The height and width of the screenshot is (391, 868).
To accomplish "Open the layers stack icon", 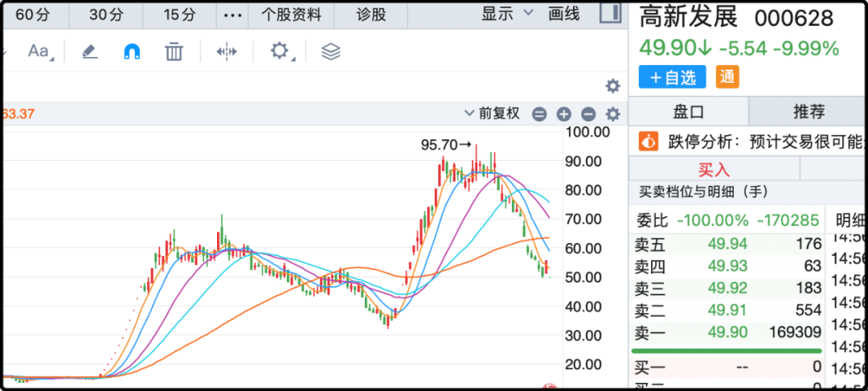I will [330, 51].
